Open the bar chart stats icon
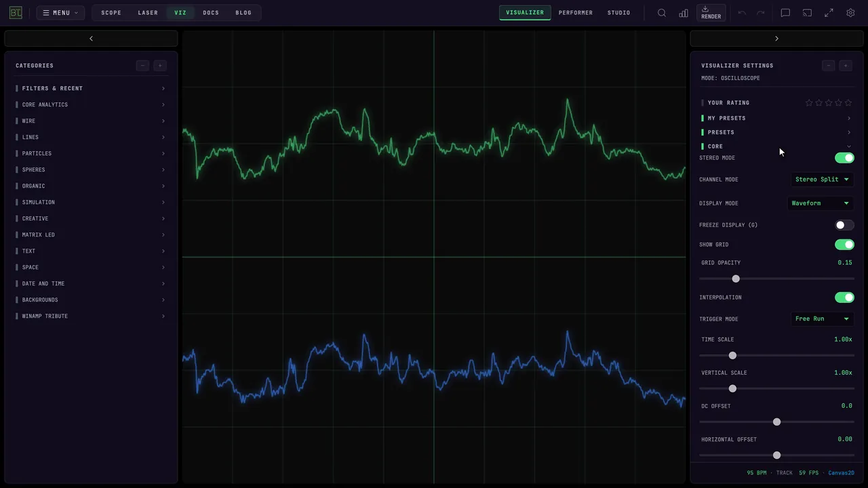 click(684, 13)
